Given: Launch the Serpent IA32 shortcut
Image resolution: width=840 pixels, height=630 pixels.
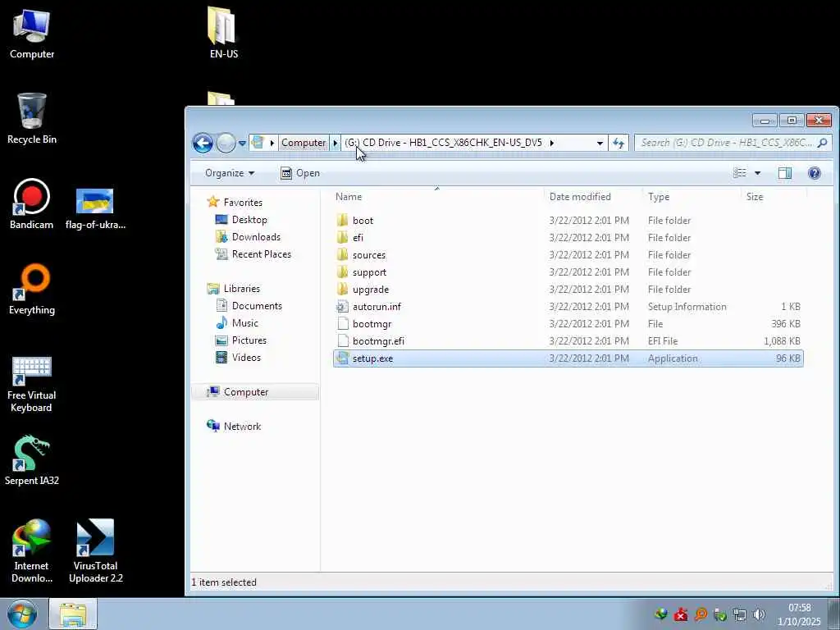Looking at the screenshot, I should click(x=32, y=461).
